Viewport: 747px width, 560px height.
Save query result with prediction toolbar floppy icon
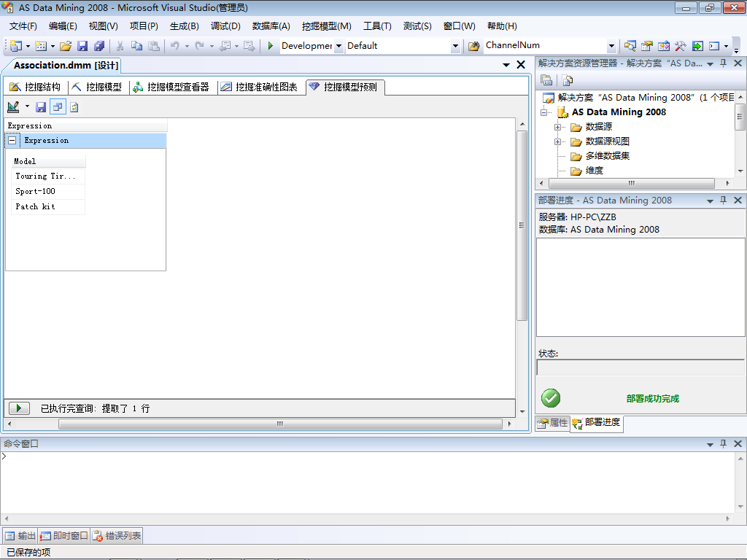41,107
